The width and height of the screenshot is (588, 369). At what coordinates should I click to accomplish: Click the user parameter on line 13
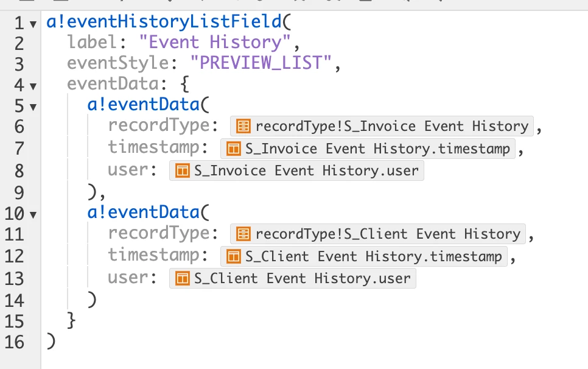(x=128, y=278)
